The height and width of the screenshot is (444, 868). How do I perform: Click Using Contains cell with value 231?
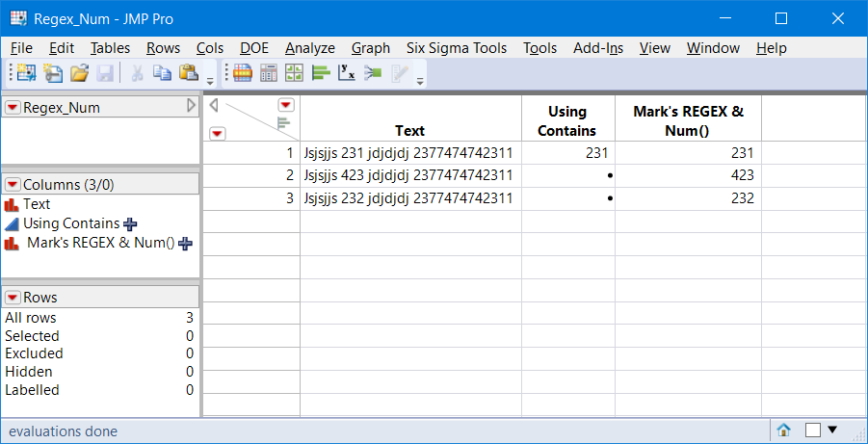point(568,153)
